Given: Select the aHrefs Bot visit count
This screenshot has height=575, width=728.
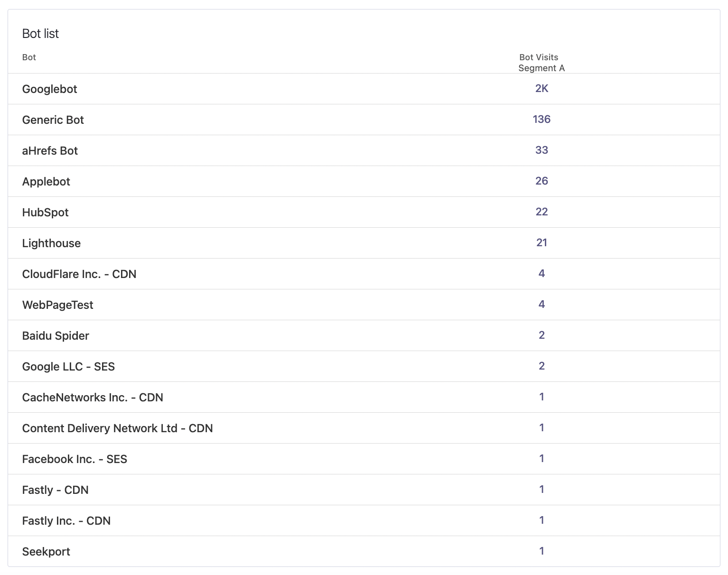Looking at the screenshot, I should pos(541,150).
